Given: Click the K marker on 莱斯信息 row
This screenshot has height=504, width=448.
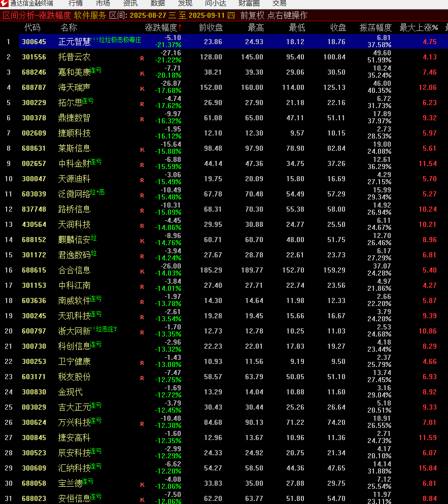Looking at the screenshot, I should pos(142,150).
